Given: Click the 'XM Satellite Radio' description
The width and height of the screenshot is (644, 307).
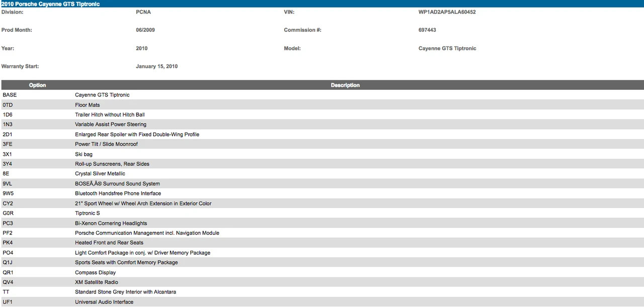Looking at the screenshot, I should [97, 282].
